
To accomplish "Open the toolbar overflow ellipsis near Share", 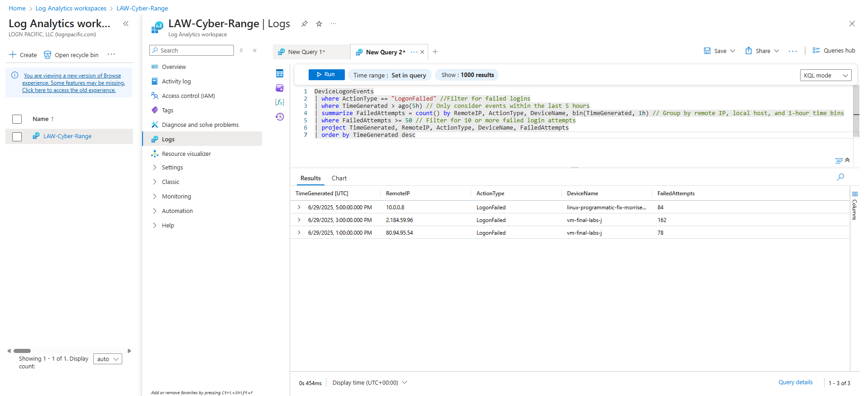I will (x=793, y=51).
